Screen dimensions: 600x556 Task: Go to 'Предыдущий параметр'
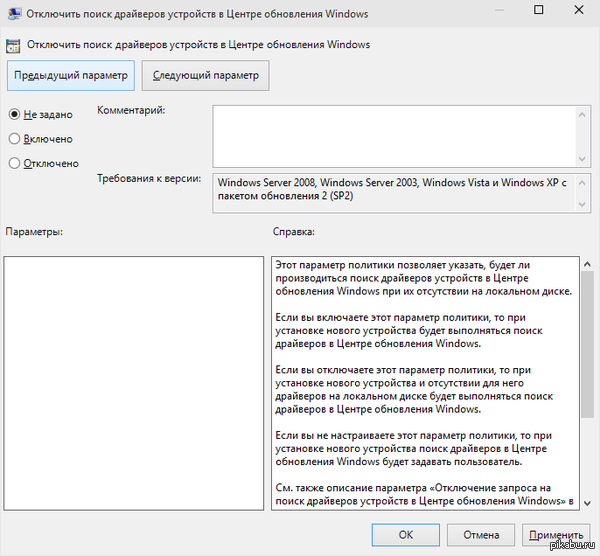[x=71, y=75]
